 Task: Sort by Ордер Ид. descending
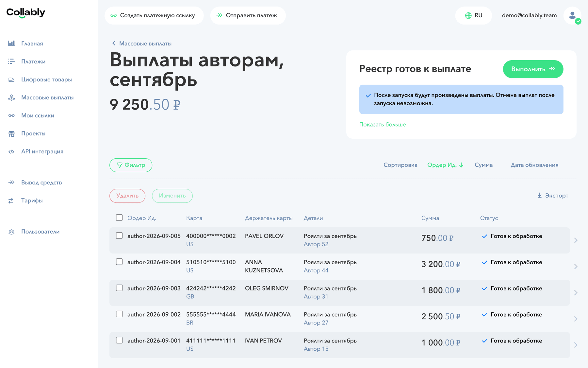pyautogui.click(x=445, y=165)
